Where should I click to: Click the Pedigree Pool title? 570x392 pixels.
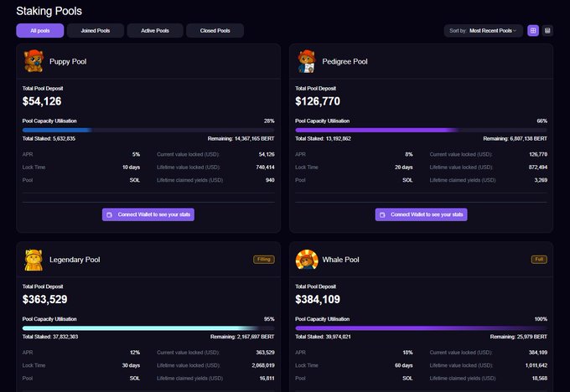345,61
